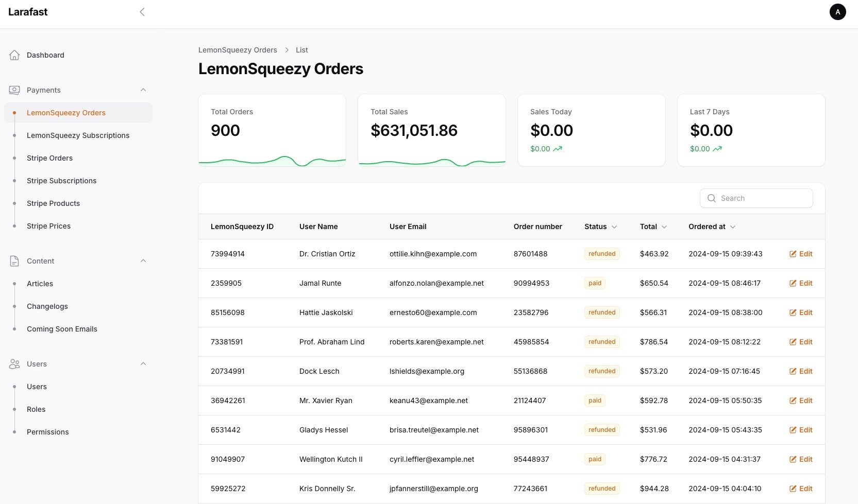Click the Total Orders stat card
The image size is (858, 504).
coord(272,130)
